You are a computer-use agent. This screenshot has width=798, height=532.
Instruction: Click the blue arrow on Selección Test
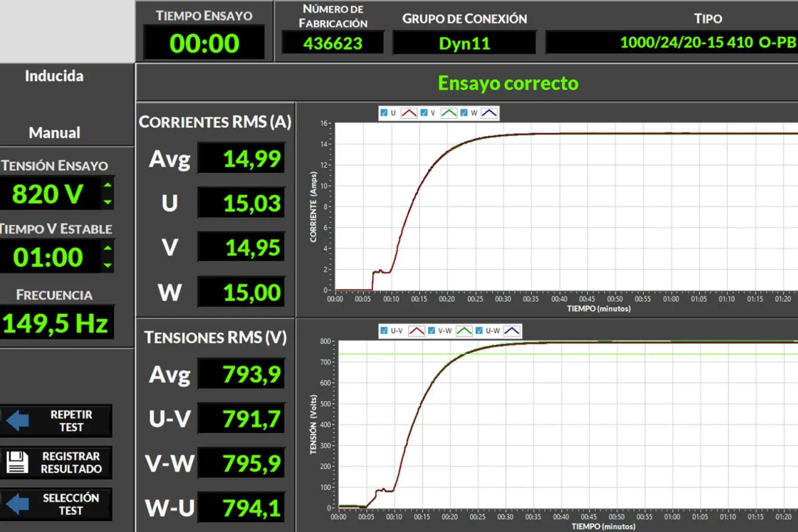tap(18, 504)
